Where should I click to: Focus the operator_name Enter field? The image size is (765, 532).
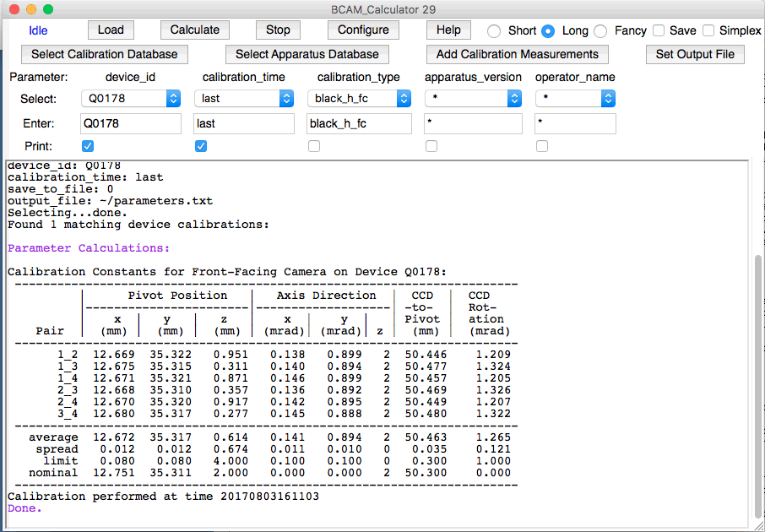(575, 123)
